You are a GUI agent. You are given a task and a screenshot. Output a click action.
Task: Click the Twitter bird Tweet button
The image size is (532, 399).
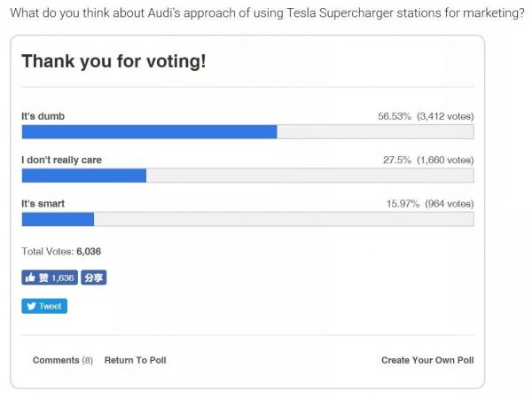(44, 306)
